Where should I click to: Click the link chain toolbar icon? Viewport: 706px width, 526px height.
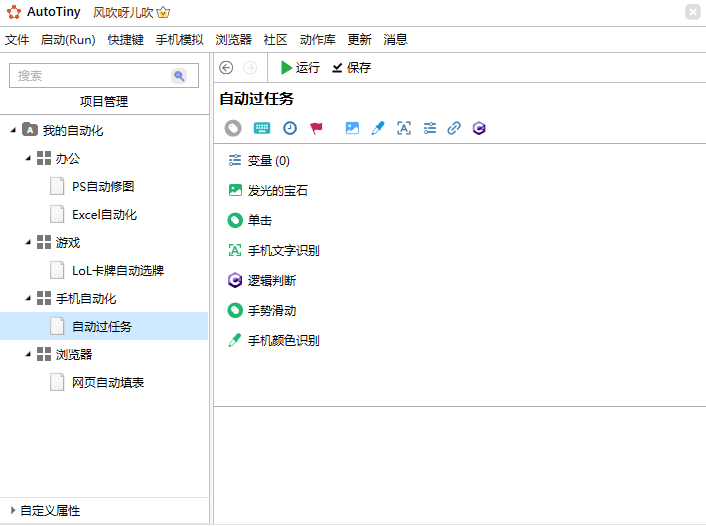[454, 128]
